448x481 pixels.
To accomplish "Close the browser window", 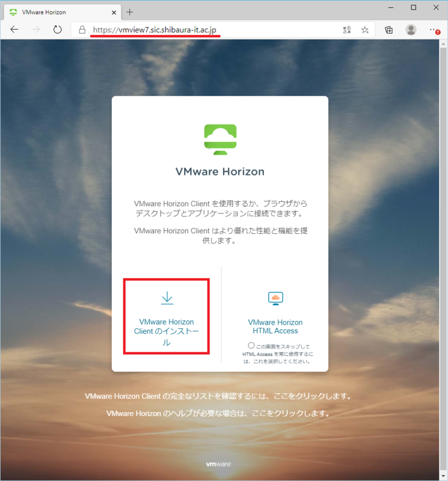I will (436, 7).
